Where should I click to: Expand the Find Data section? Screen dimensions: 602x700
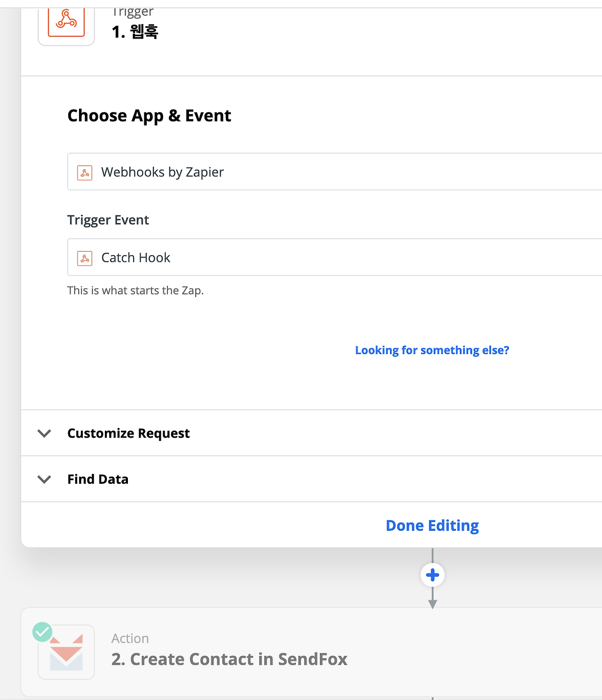point(311,479)
